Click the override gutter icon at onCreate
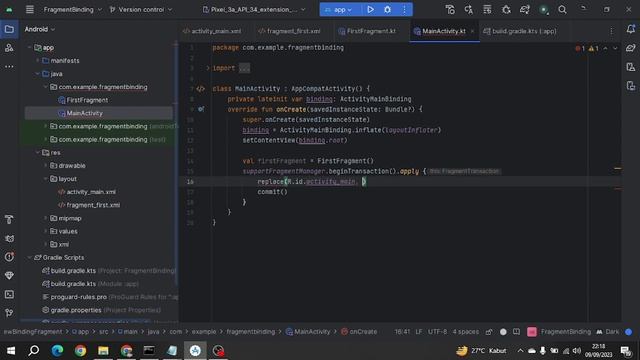Image resolution: width=640 pixels, height=360 pixels. point(201,109)
